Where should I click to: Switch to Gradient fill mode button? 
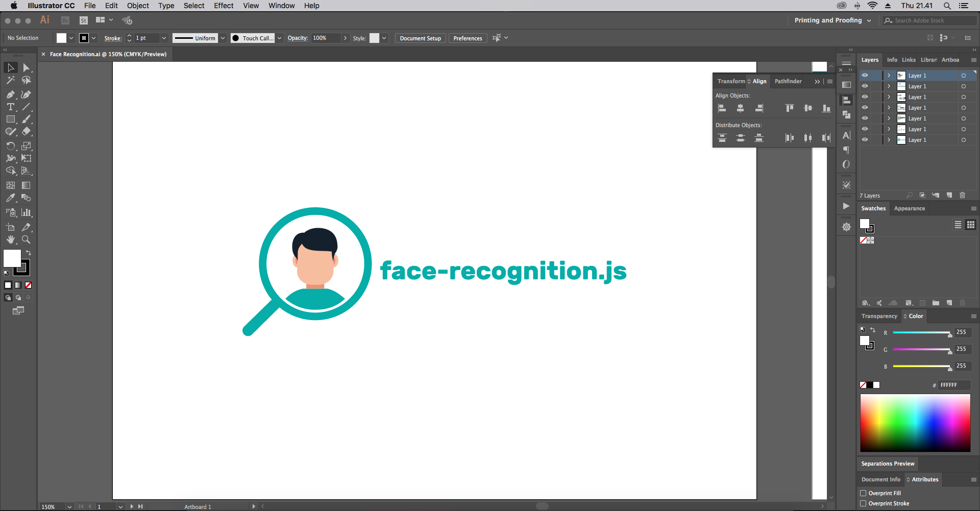coord(18,285)
